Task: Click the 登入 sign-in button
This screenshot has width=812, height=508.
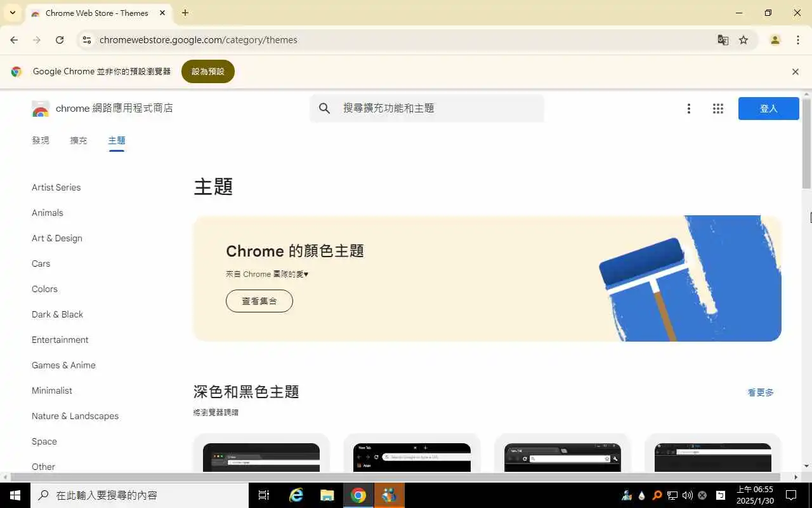Action: (769, 109)
